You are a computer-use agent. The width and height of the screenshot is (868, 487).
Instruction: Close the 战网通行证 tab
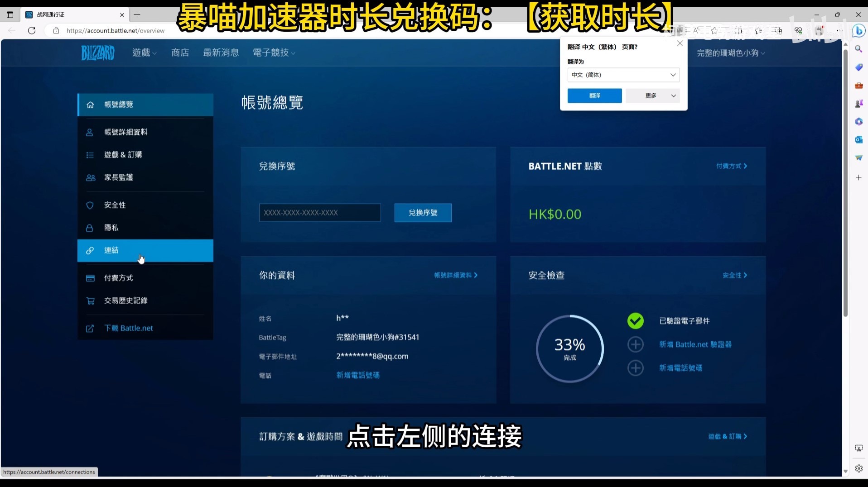coord(122,15)
